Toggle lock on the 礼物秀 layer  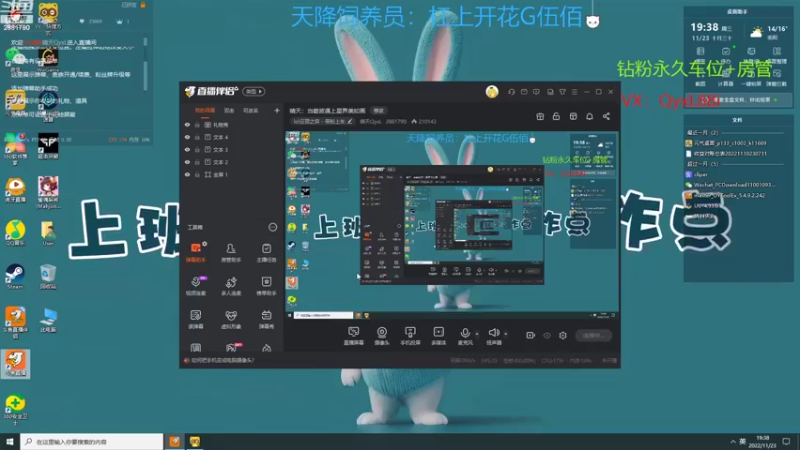(x=197, y=124)
